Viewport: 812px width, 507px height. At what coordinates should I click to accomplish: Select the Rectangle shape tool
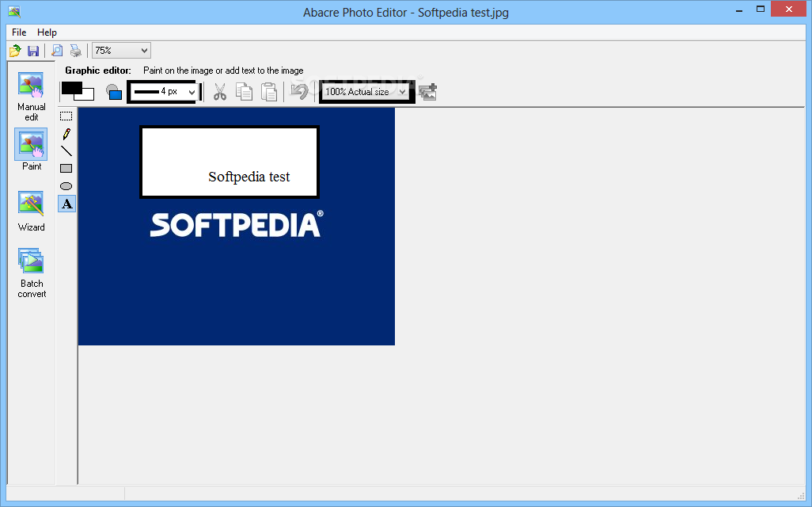[x=66, y=169]
